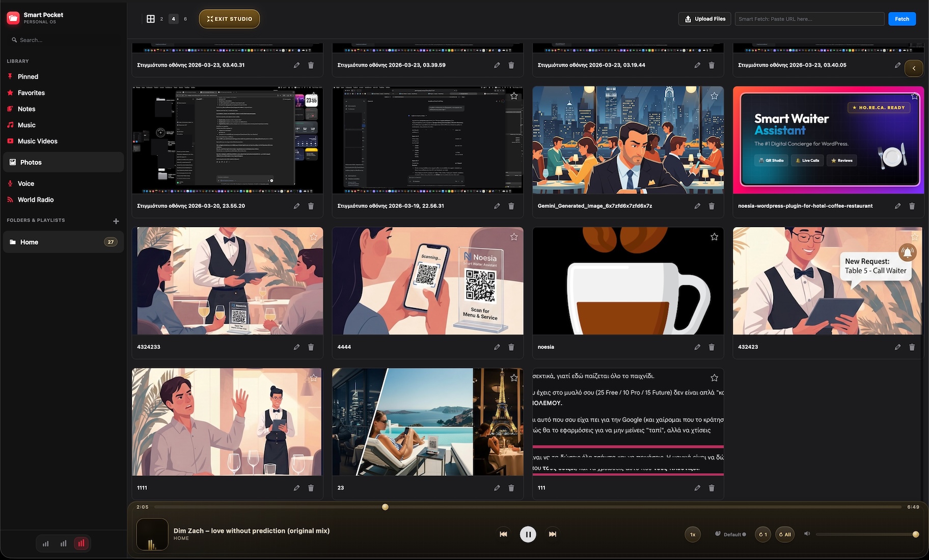The height and width of the screenshot is (560, 929).
Task: Delete the noesia coffee cup image
Action: point(712,347)
